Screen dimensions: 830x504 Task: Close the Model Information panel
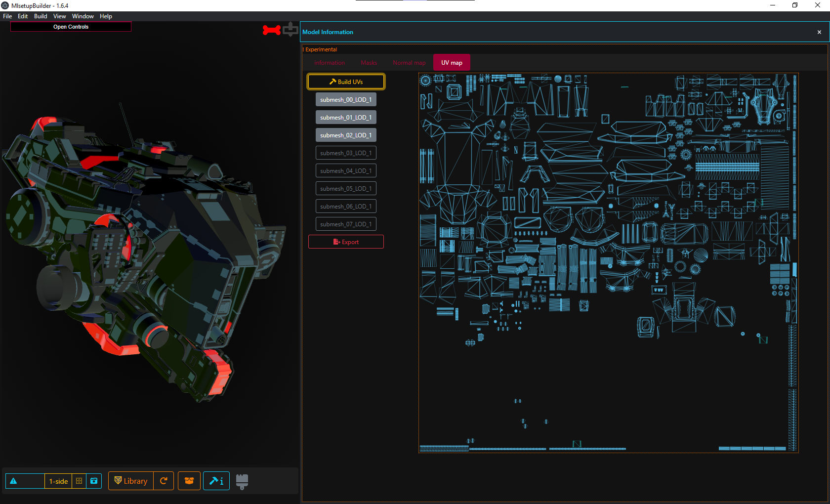[819, 32]
